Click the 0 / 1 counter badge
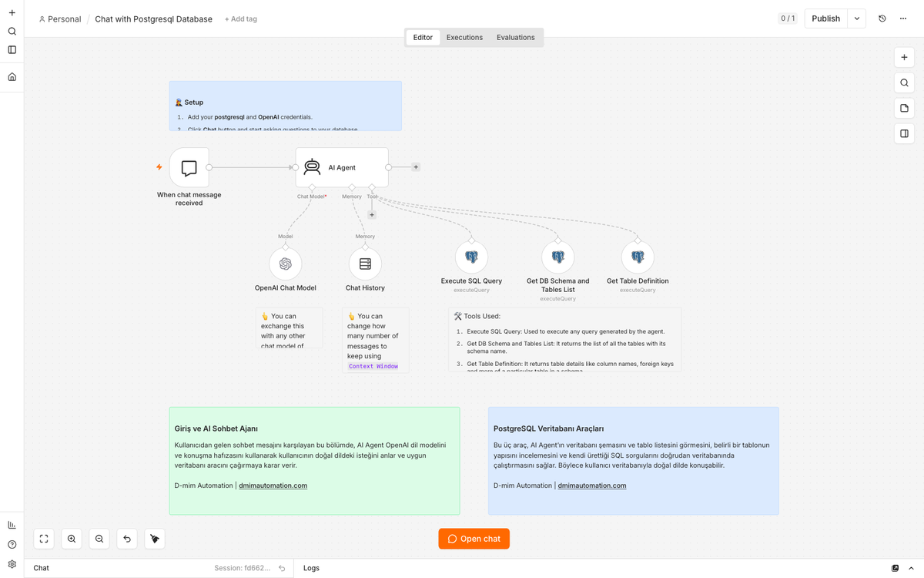The image size is (924, 578). 788,18
